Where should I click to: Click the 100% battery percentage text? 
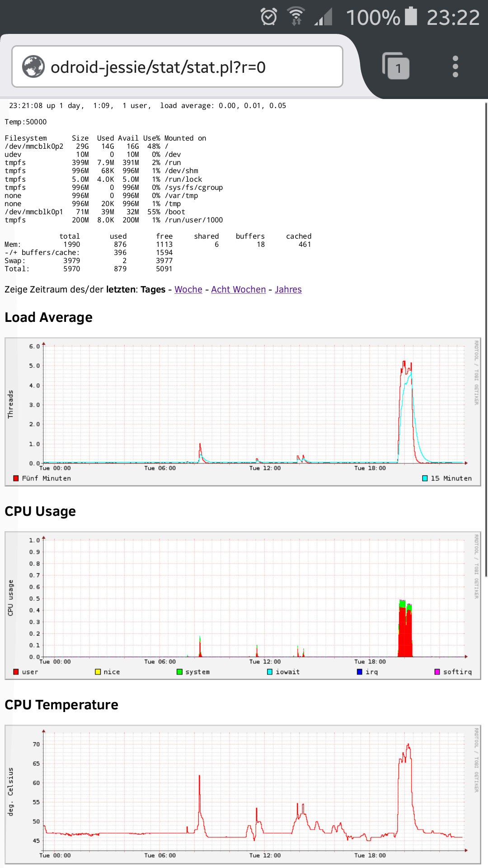[373, 18]
